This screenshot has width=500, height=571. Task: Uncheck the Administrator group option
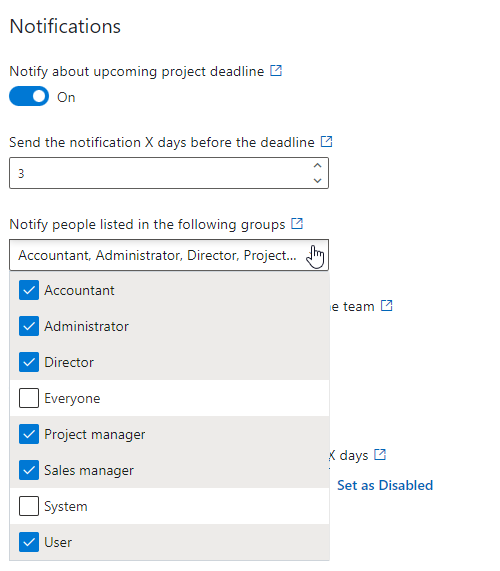(x=169, y=326)
